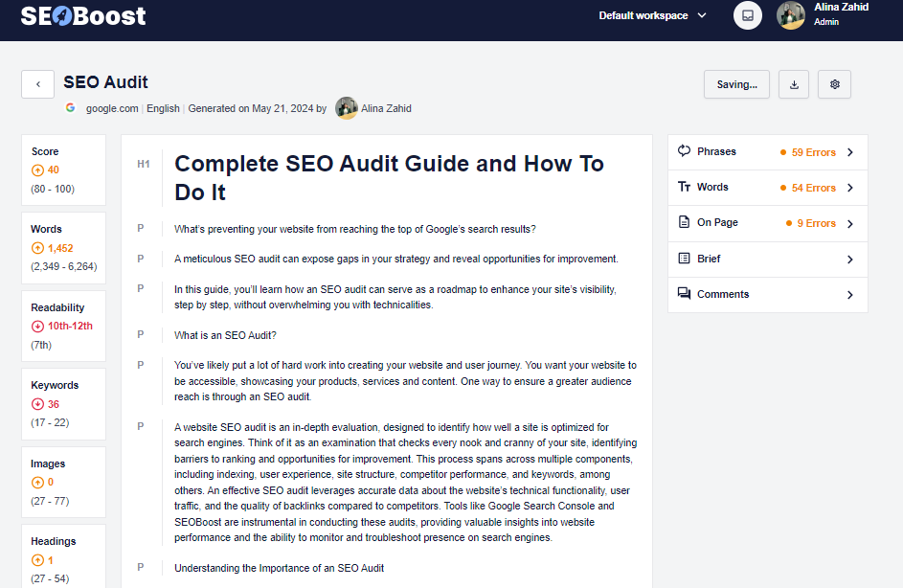Click the Score up-arrow icon
The image size is (903, 588).
37,170
